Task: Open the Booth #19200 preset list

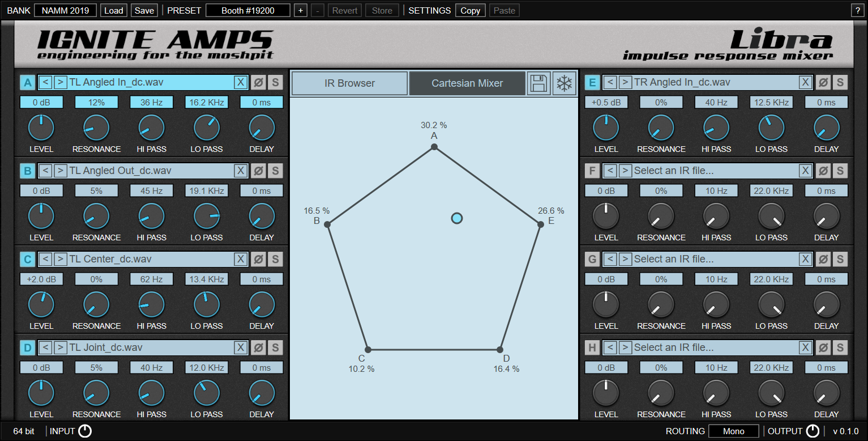Action: point(248,10)
